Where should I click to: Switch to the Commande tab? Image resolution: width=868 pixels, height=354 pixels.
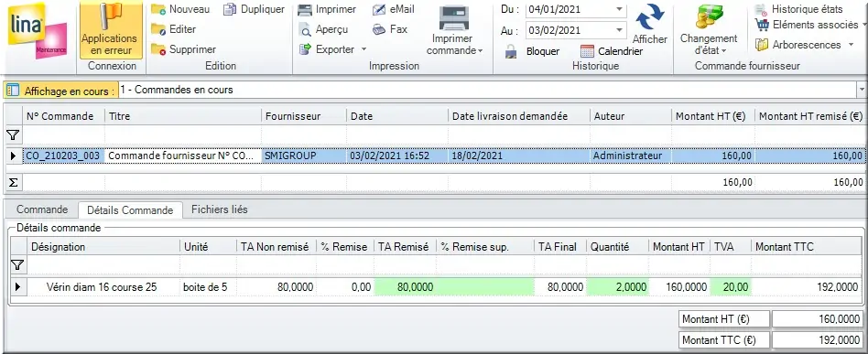point(42,209)
